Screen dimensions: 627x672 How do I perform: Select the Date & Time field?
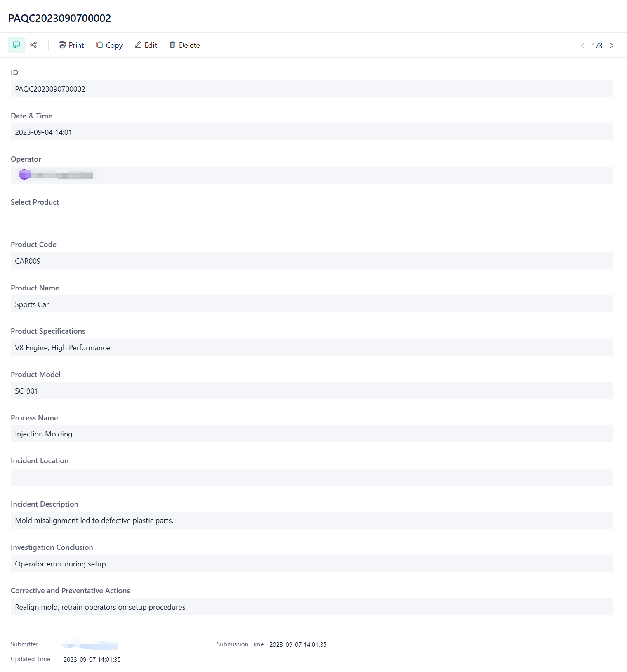pyautogui.click(x=311, y=132)
